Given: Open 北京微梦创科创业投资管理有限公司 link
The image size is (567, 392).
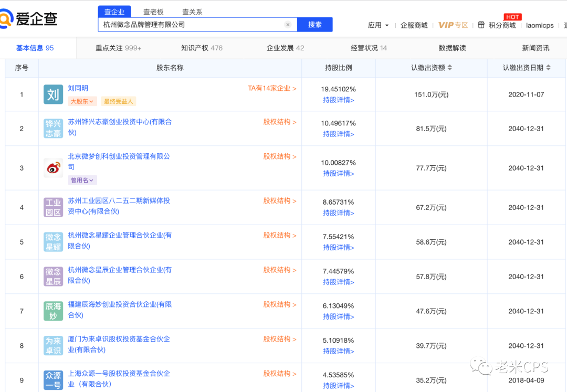Looking at the screenshot, I should tap(119, 162).
